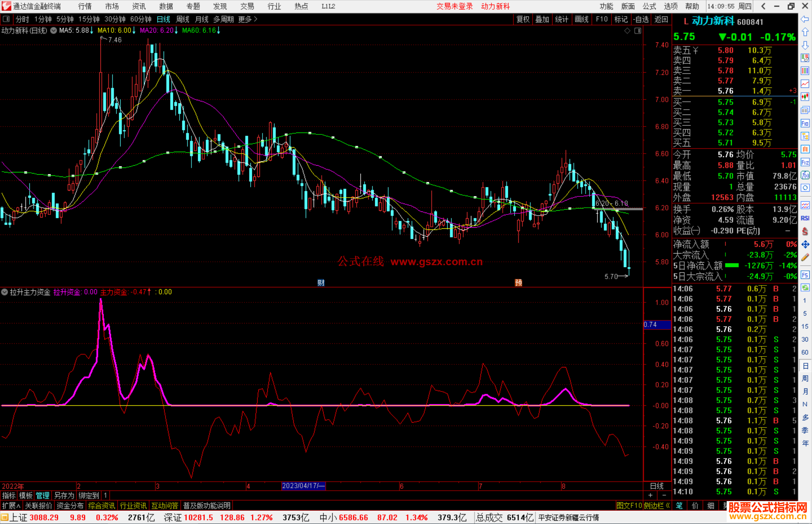Click the 交易未登录 login link
812x524 pixels.
pos(454,6)
